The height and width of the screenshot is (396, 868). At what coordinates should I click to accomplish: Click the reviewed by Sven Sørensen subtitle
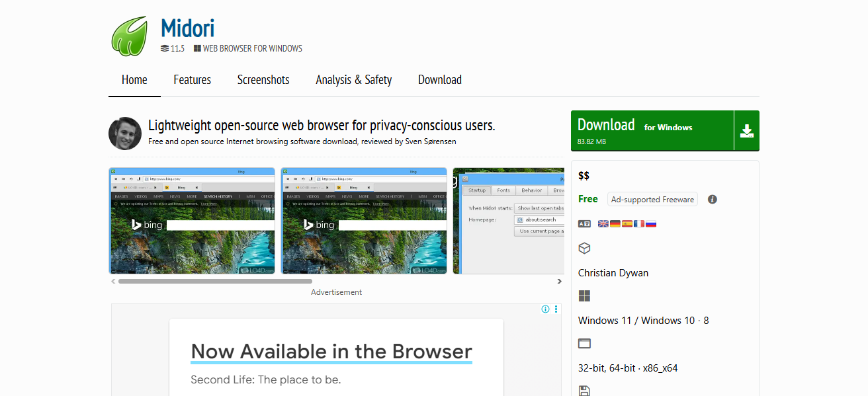[302, 141]
